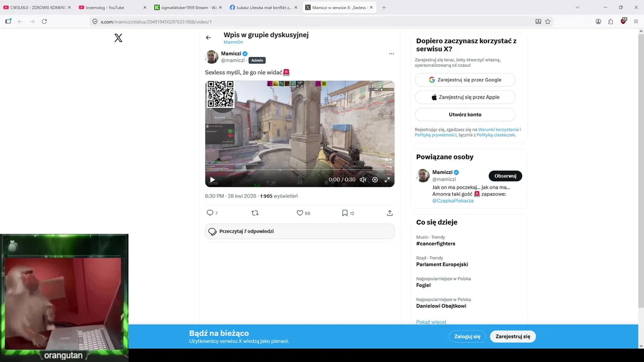
Task: Play the video with the play button
Action: tap(212, 179)
